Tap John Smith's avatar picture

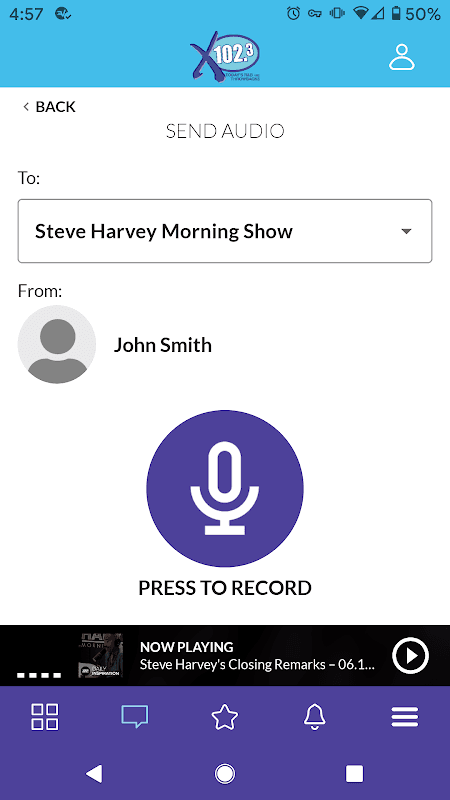click(x=57, y=344)
